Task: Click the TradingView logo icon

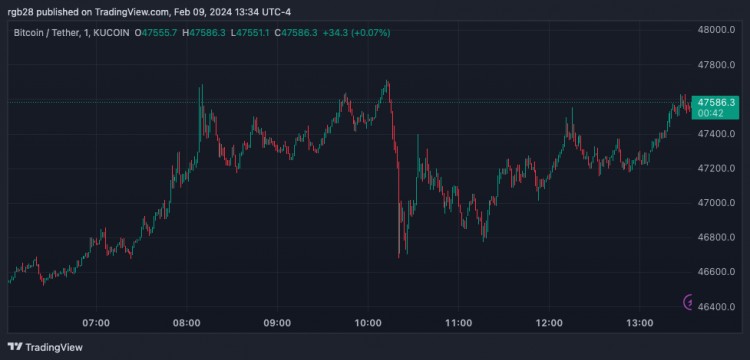Action: coord(14,347)
